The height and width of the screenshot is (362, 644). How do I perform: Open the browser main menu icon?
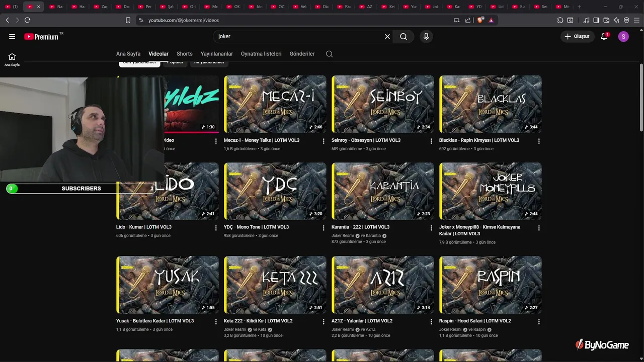636,20
